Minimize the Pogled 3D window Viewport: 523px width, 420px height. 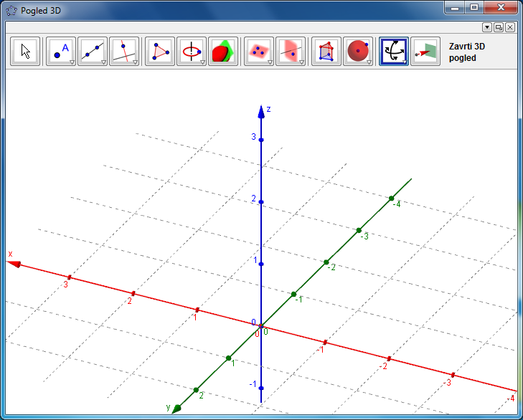tap(455, 8)
